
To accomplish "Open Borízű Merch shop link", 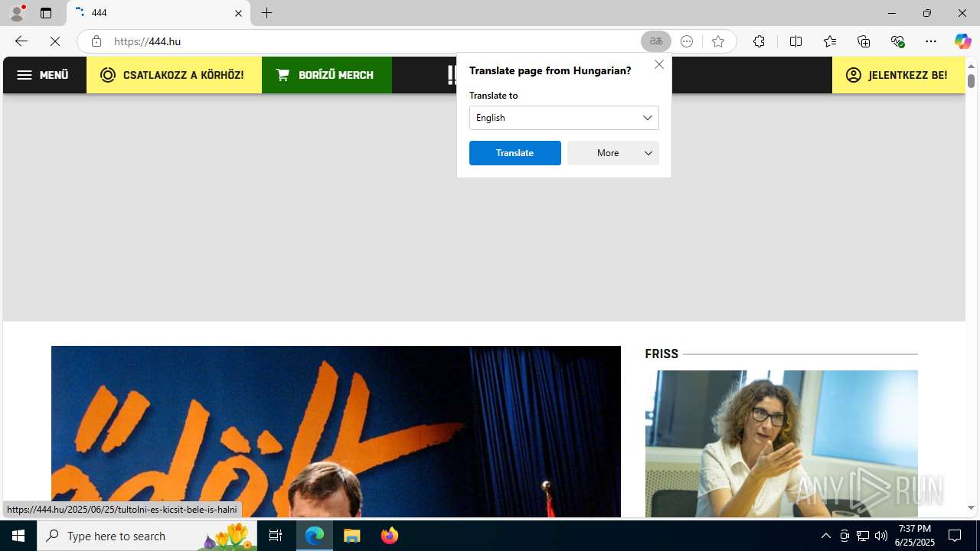I will (327, 75).
